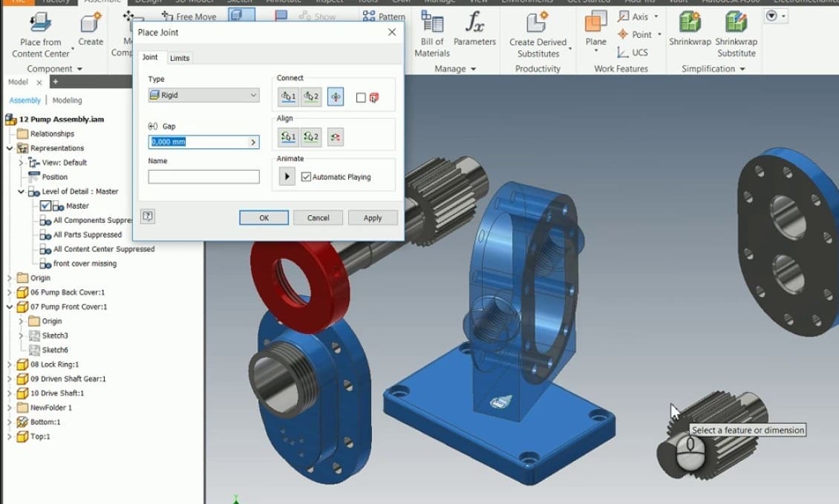
Task: Collapse 07 Pump Front Cover:1
Action: tap(10, 307)
